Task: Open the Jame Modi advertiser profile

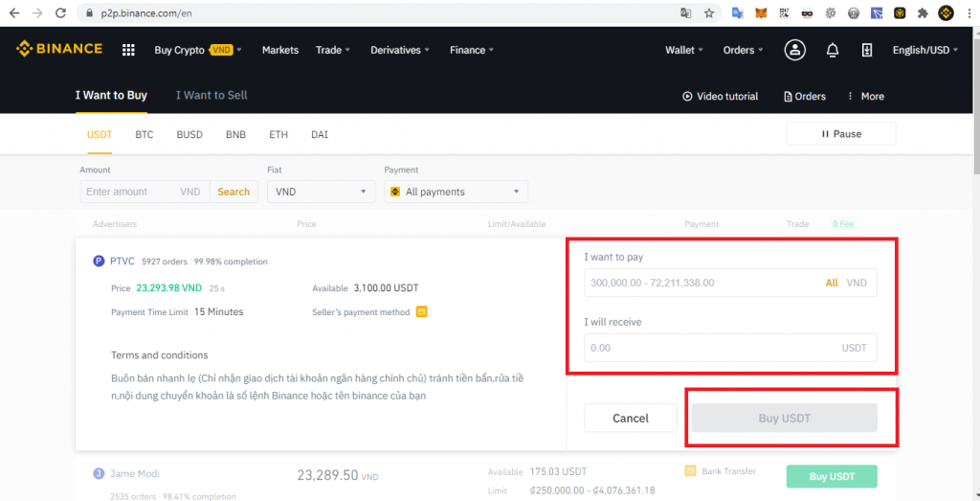Action: click(x=134, y=474)
